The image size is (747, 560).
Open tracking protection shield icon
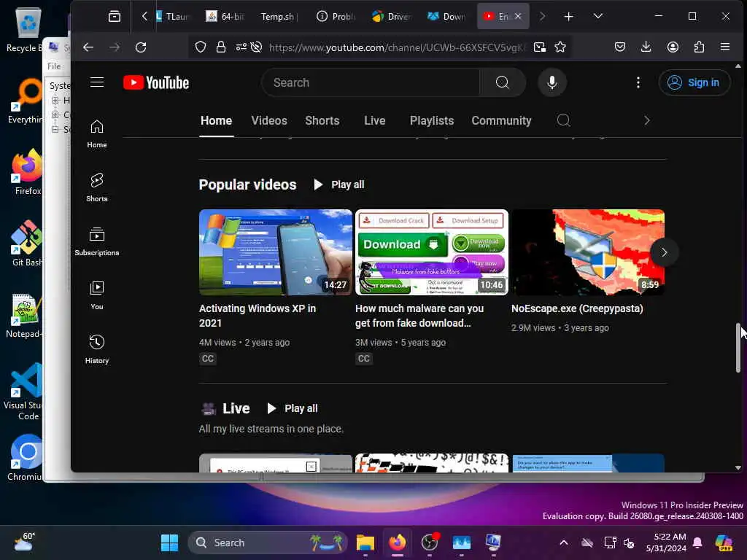coord(201,47)
